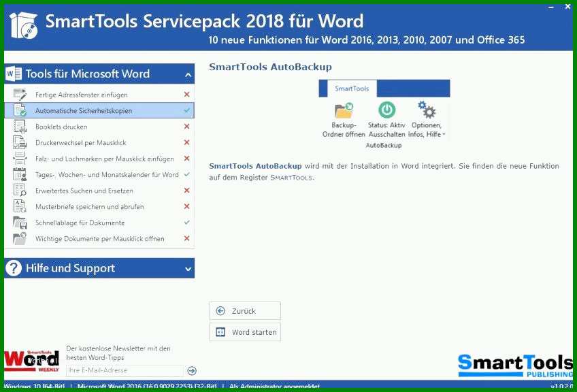Image resolution: width=577 pixels, height=392 pixels.
Task: Click the version number in status bar
Action: point(562,386)
